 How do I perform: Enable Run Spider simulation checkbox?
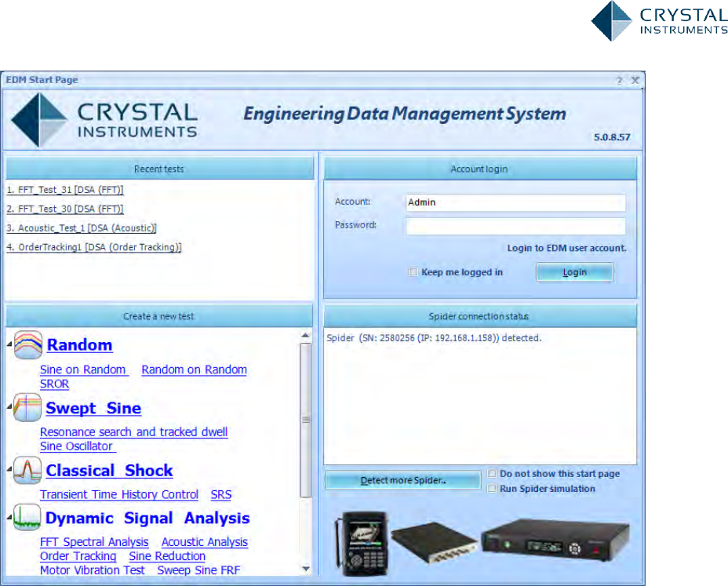(492, 489)
